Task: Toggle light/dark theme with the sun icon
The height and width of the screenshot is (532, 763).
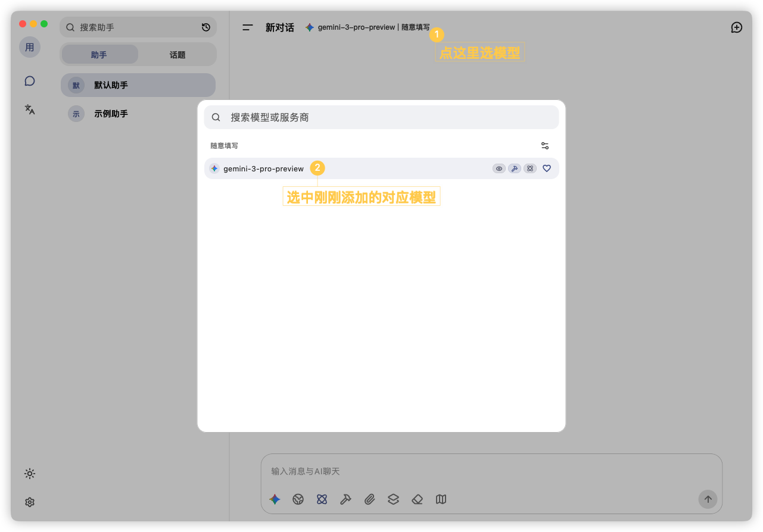Action: 29,473
